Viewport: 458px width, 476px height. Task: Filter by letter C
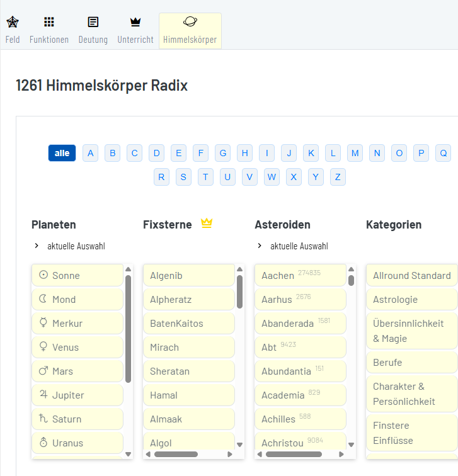coord(135,153)
